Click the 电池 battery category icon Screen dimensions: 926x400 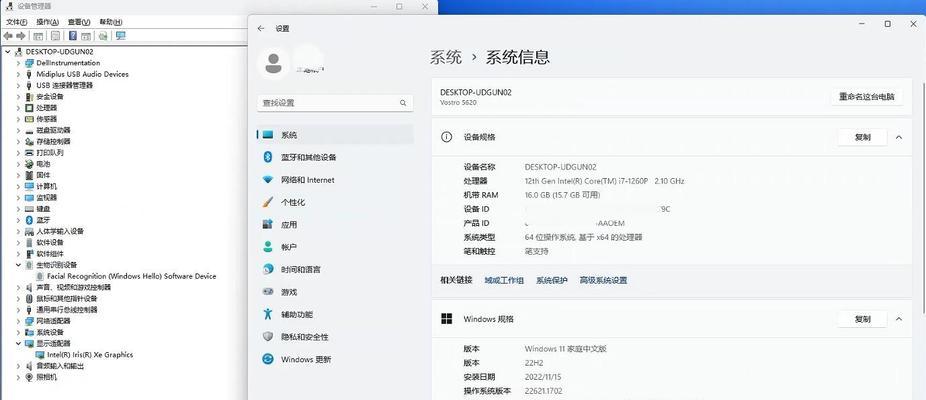coord(30,164)
